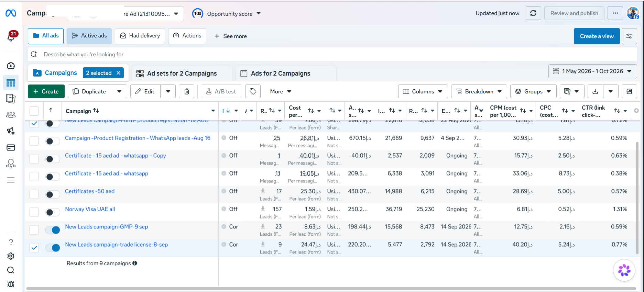Open Events manager icon in sidebar
Screen dimensions: 644x292
pos(11,164)
